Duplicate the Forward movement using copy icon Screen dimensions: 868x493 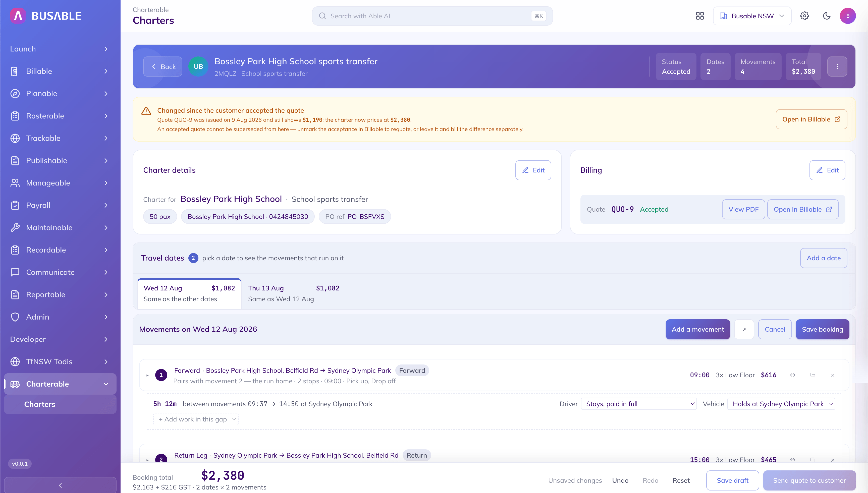click(x=813, y=375)
